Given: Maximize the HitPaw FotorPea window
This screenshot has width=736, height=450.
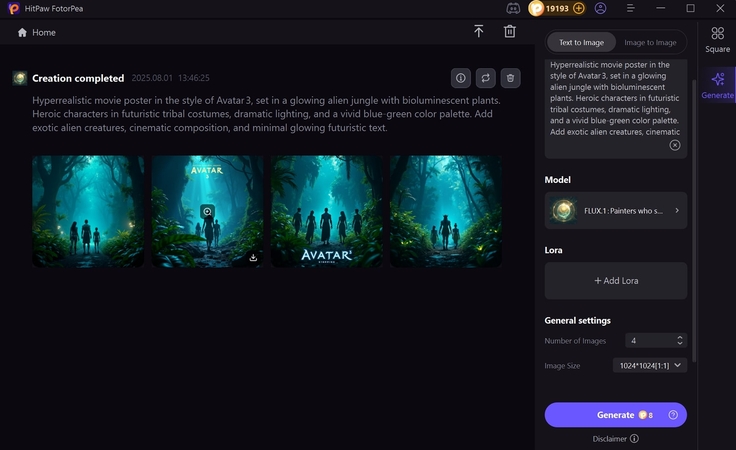Looking at the screenshot, I should (690, 8).
